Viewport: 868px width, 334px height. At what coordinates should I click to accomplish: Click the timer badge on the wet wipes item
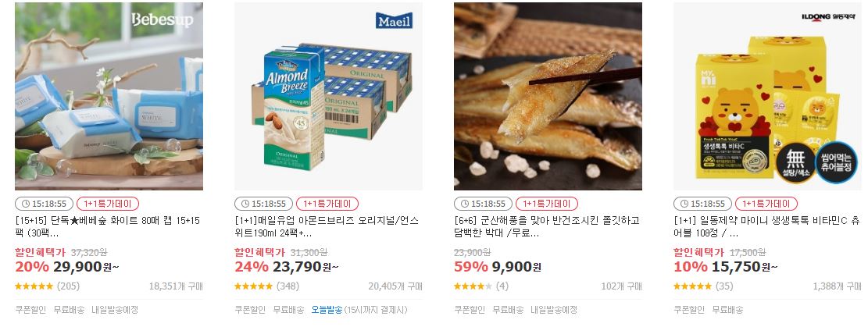[45, 204]
